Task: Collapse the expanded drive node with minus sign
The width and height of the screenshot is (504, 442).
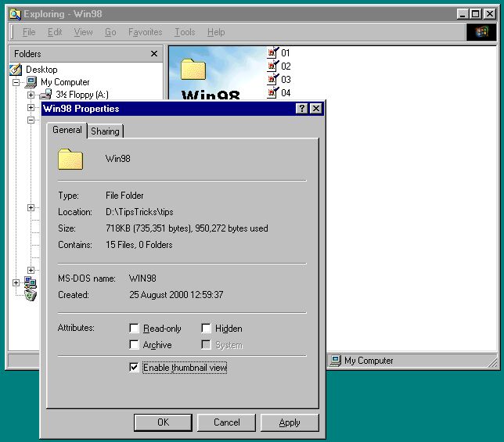Action: 31,120
